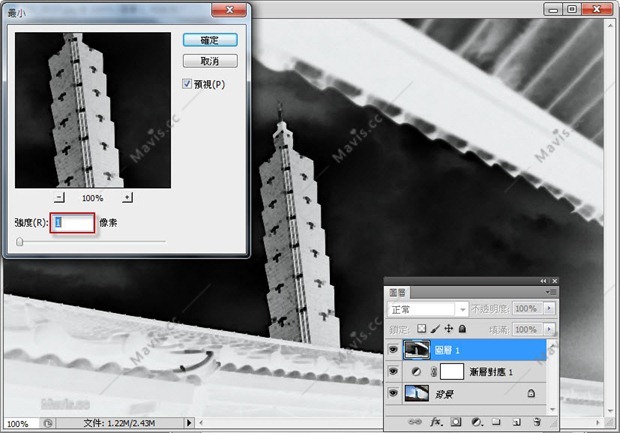620x433 pixels.
Task: Click the 強度(R) pixel radius input field
Action: tap(72, 223)
